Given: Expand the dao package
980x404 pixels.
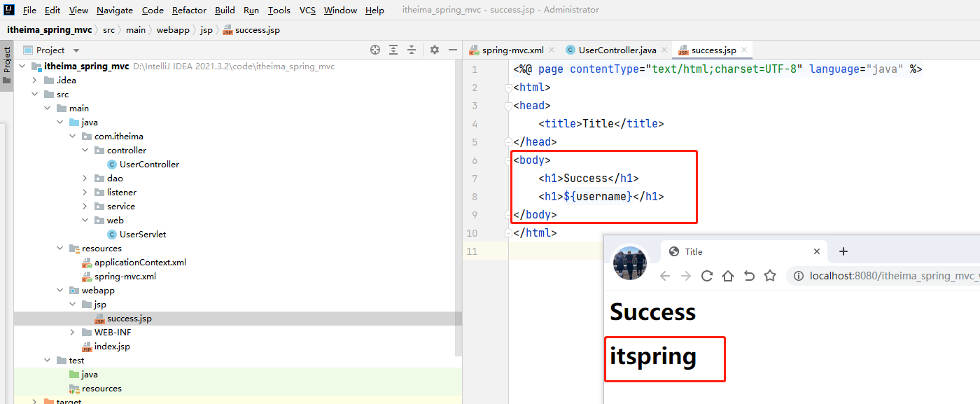Looking at the screenshot, I should point(85,179).
